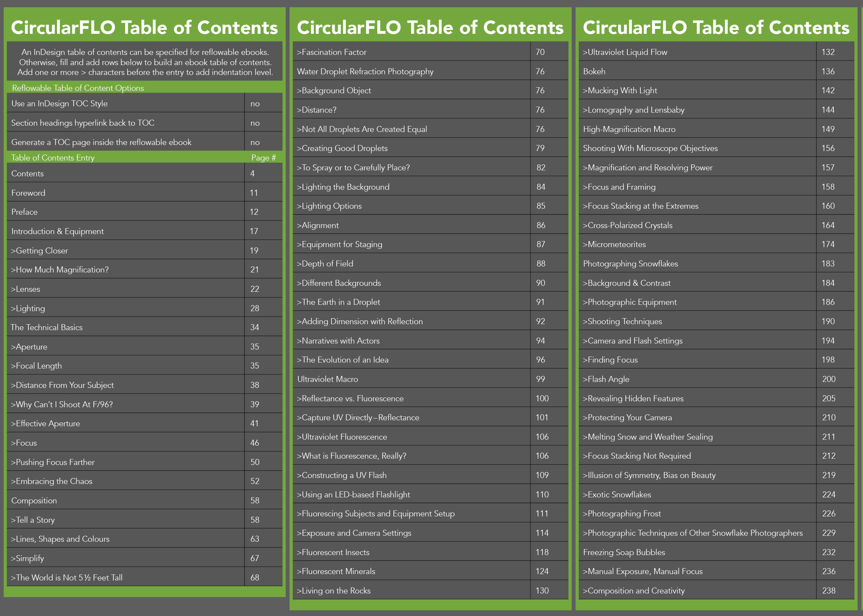Click the middle 'CircularFLO Table of Contents' title
This screenshot has height=616, width=863.
[x=429, y=27]
